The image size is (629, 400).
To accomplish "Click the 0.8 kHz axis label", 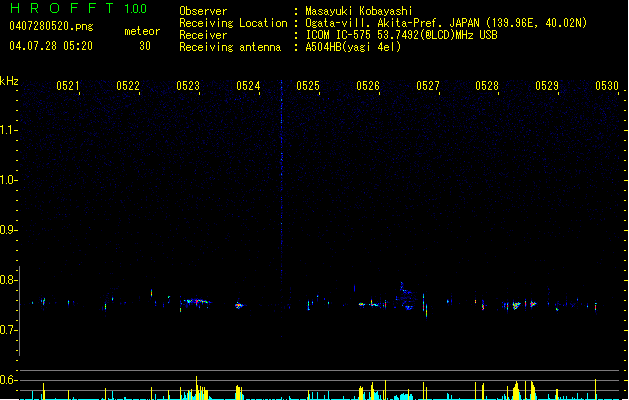I will point(8,280).
